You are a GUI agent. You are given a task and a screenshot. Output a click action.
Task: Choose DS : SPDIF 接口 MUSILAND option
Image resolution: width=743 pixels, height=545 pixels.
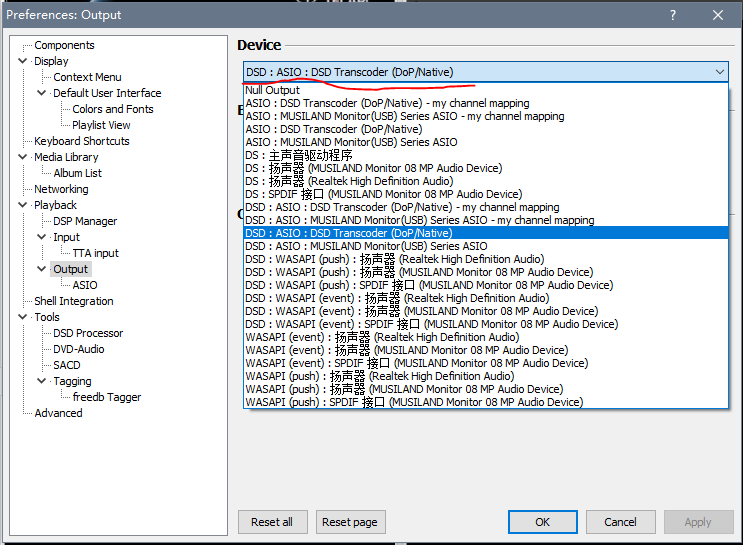coord(486,194)
